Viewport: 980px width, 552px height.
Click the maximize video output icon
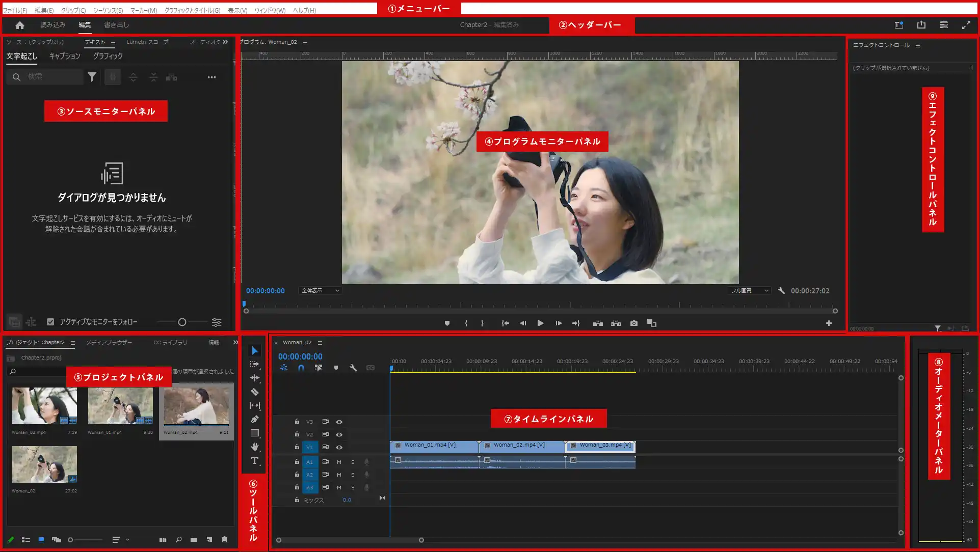tap(966, 25)
